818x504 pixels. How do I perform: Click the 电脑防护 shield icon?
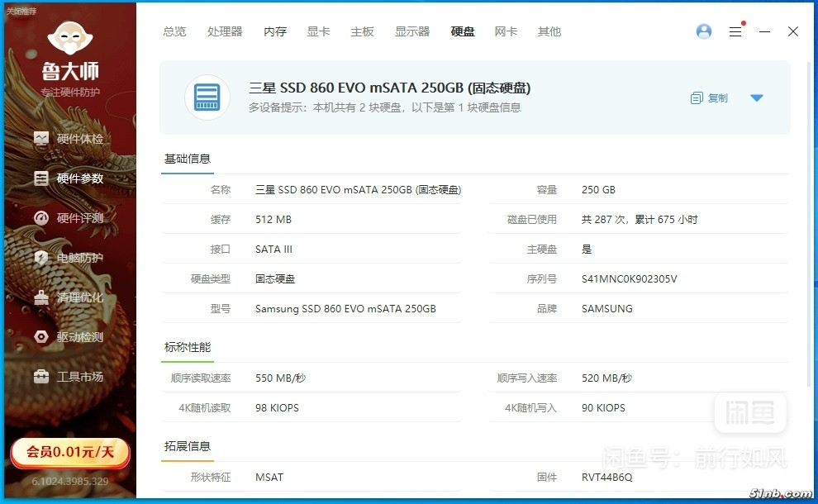pyautogui.click(x=41, y=258)
